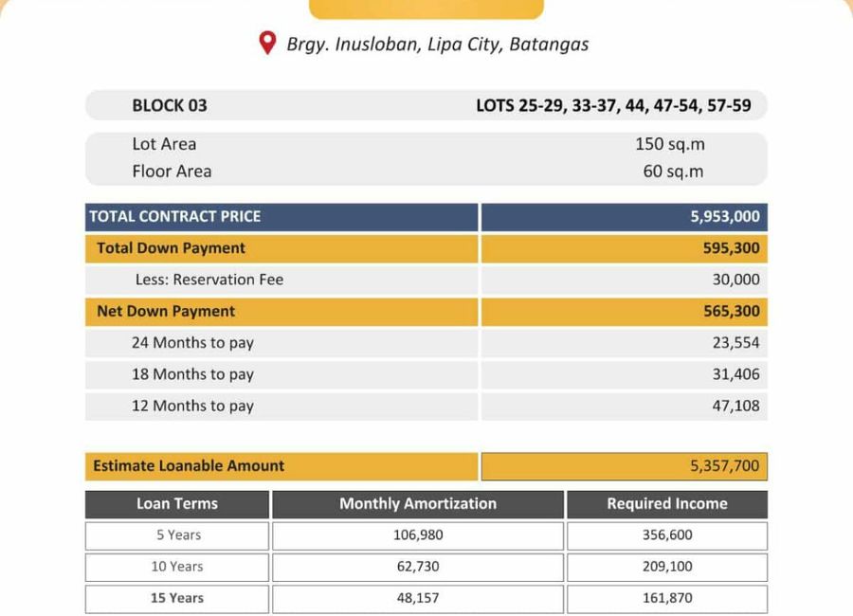Image resolution: width=853 pixels, height=616 pixels.
Task: Click the 106,980 amortization cell for 5 Years
Action: 418,536
